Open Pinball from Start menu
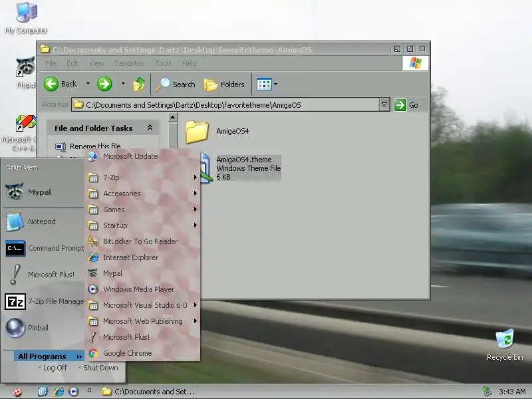Image resolution: width=532 pixels, height=399 pixels. click(43, 328)
